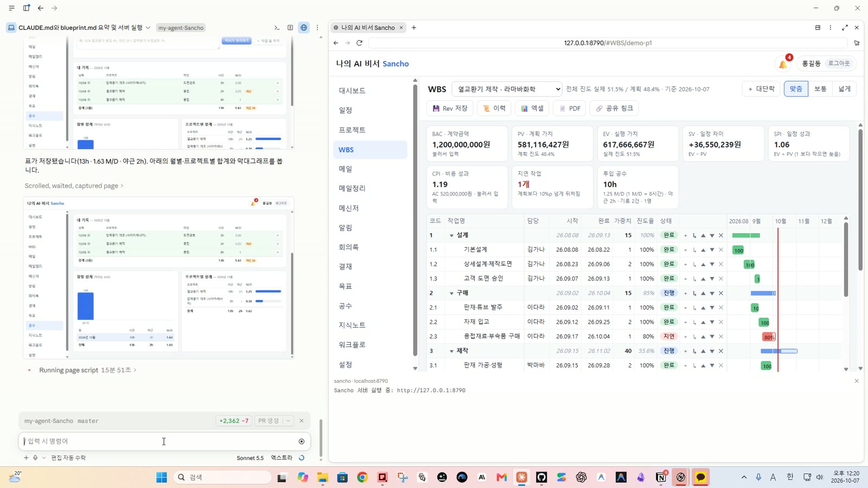The height and width of the screenshot is (488, 868).
Task: Delete task 2.3 용접재료·부속품 구매 row
Action: pos(721,337)
